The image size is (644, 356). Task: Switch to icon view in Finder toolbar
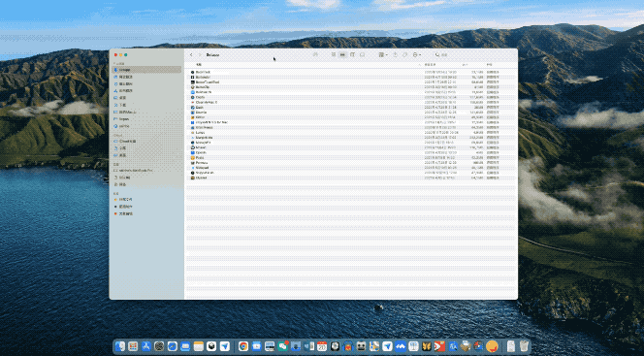pos(334,54)
